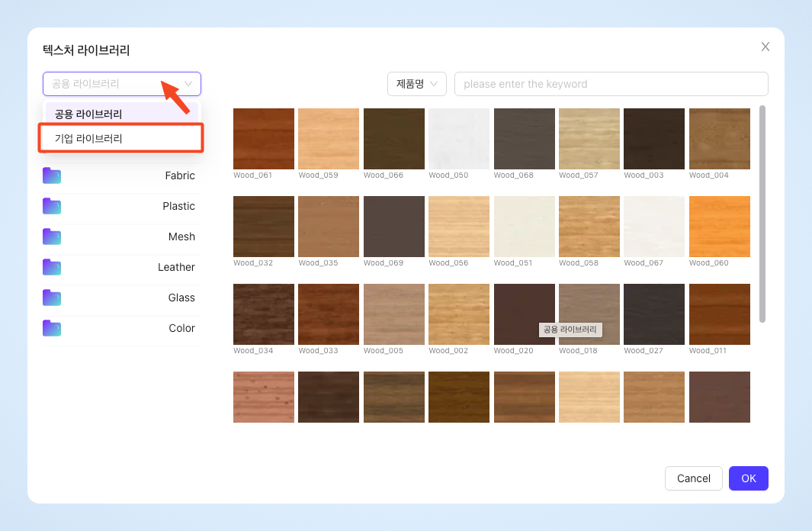Open the Color folder icon
This screenshot has height=531, width=812.
tap(52, 329)
